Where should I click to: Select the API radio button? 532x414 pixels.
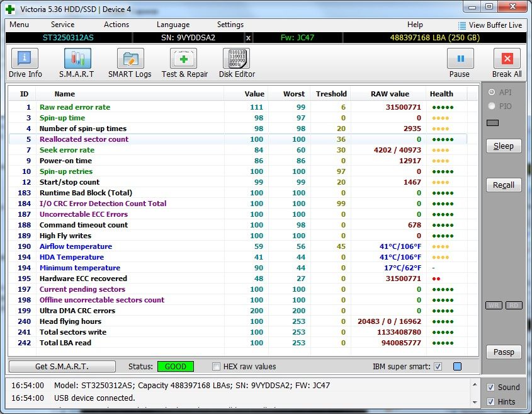(x=491, y=92)
